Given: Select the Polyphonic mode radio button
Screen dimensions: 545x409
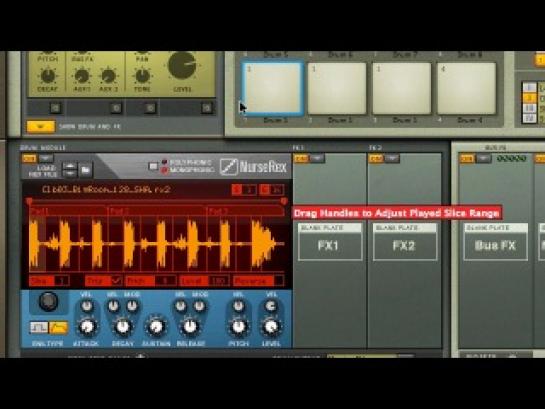Looking at the screenshot, I should (164, 162).
